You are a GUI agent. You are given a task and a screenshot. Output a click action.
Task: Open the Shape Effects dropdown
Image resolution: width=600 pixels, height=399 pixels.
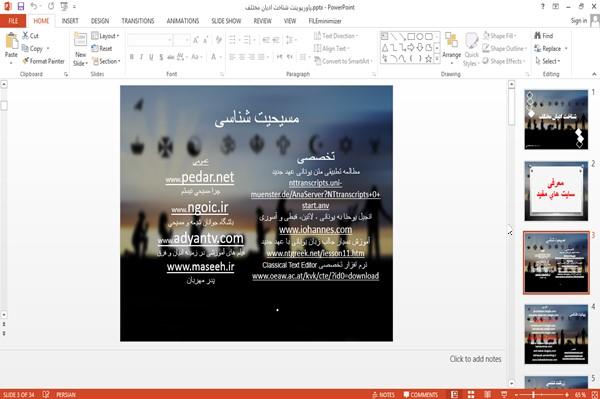pyautogui.click(x=504, y=61)
